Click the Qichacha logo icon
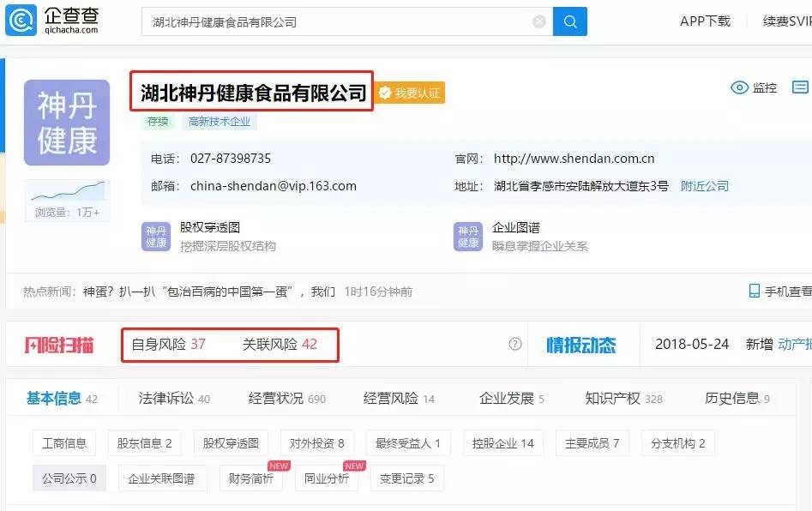The width and height of the screenshot is (812, 511). click(x=21, y=21)
